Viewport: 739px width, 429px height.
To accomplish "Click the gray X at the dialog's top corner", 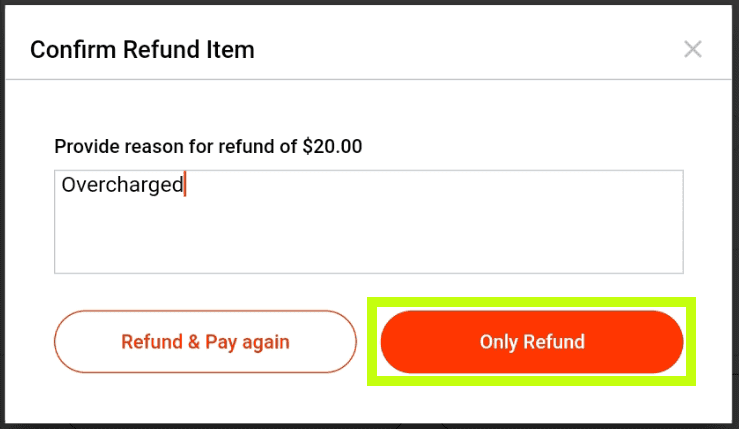I will pos(692,49).
